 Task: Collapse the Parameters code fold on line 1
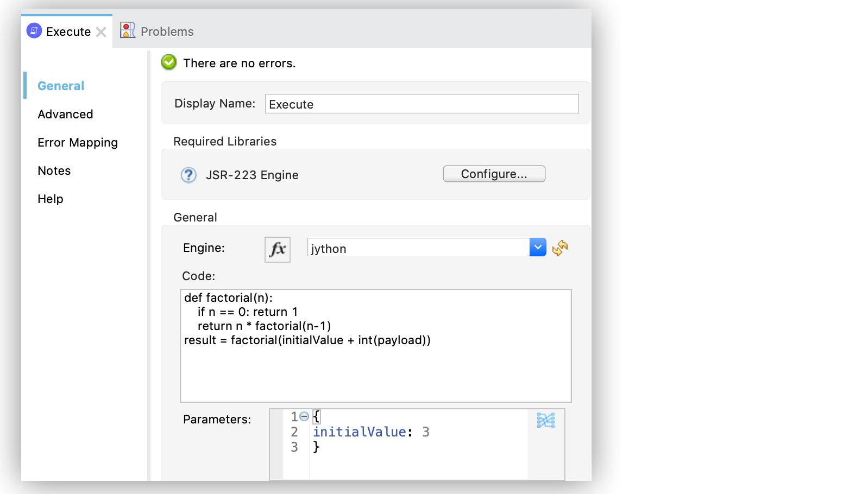[x=304, y=416]
